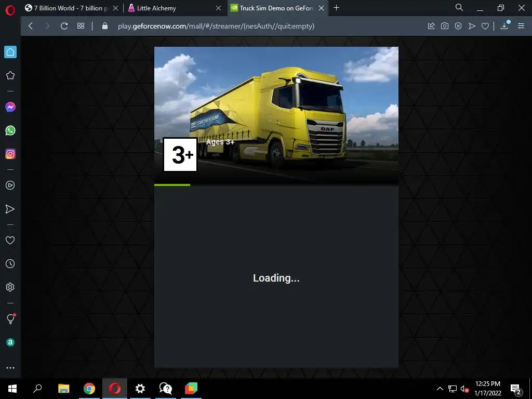Screen dimensions: 532x399
Task: Open the Easy Setup settings sliders
Action: click(x=521, y=26)
